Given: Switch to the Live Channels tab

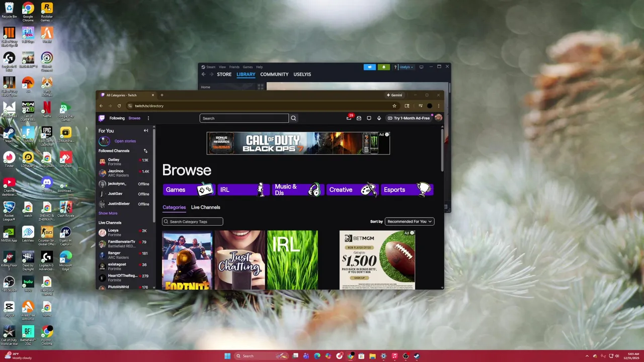Looking at the screenshot, I should coord(205,207).
